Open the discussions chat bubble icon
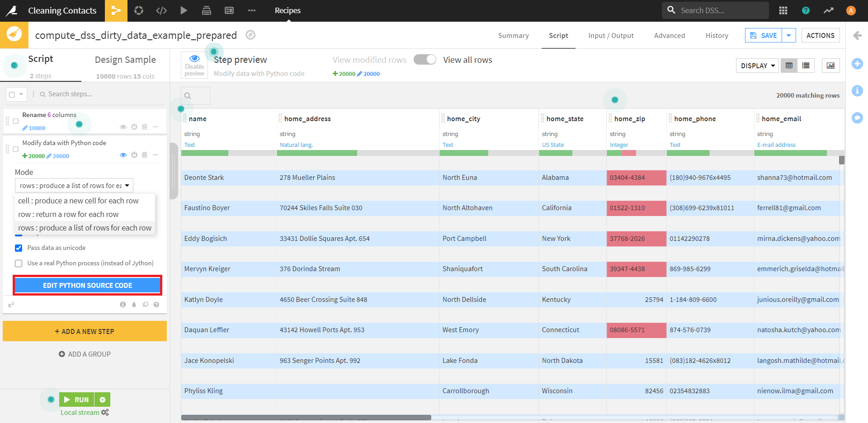This screenshot has width=868, height=423. 857,118
